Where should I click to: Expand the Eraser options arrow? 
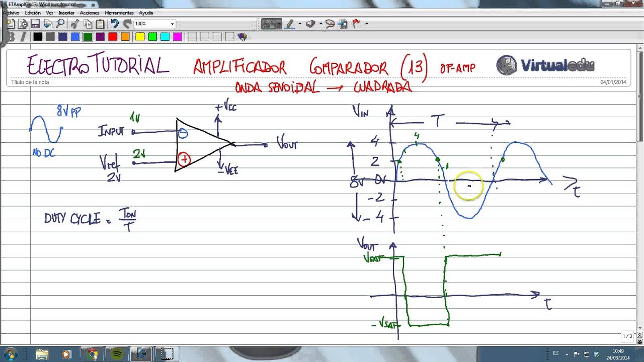pos(320,24)
